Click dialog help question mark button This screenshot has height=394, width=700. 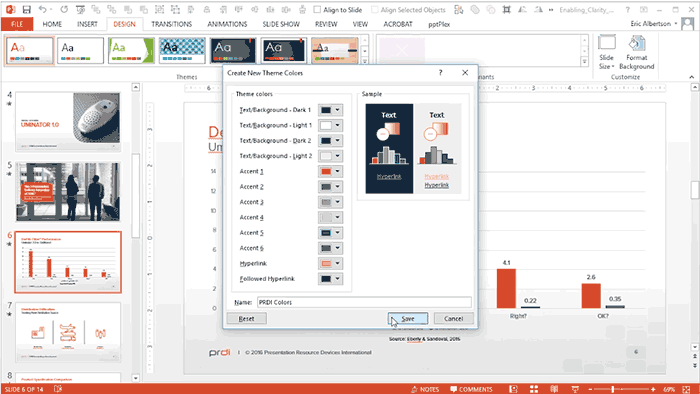pos(440,72)
